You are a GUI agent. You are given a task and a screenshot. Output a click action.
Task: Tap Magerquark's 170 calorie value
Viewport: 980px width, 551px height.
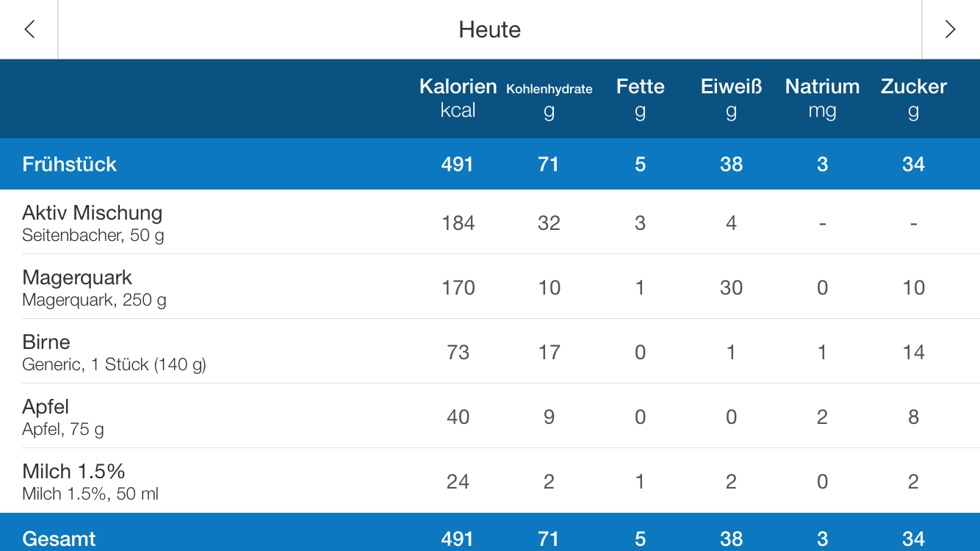click(x=458, y=287)
